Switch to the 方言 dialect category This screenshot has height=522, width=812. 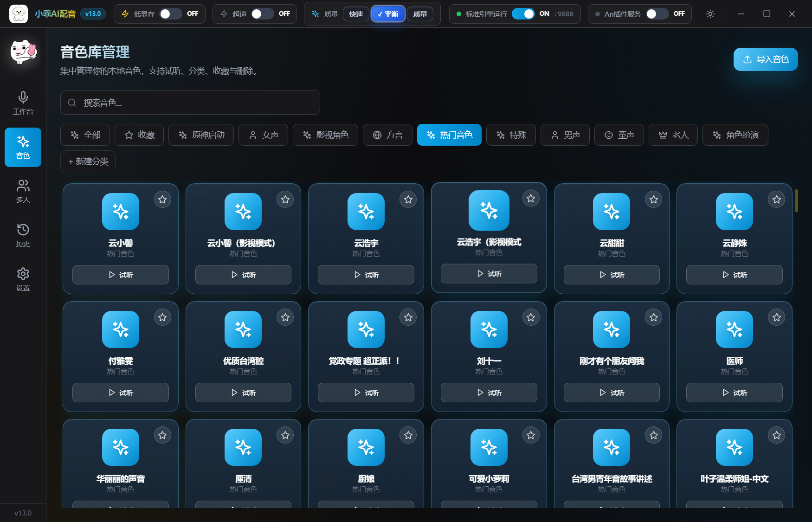pos(387,135)
